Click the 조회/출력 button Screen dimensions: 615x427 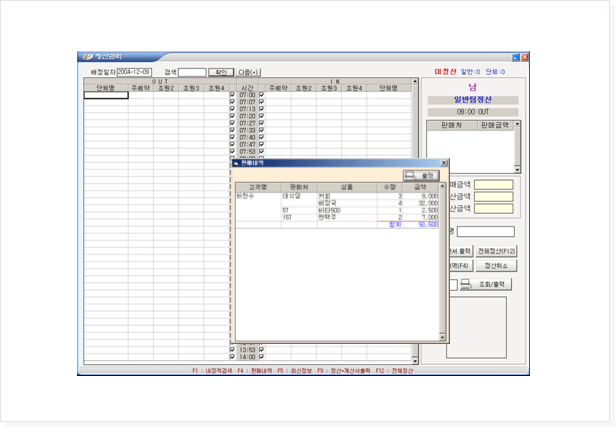click(494, 285)
